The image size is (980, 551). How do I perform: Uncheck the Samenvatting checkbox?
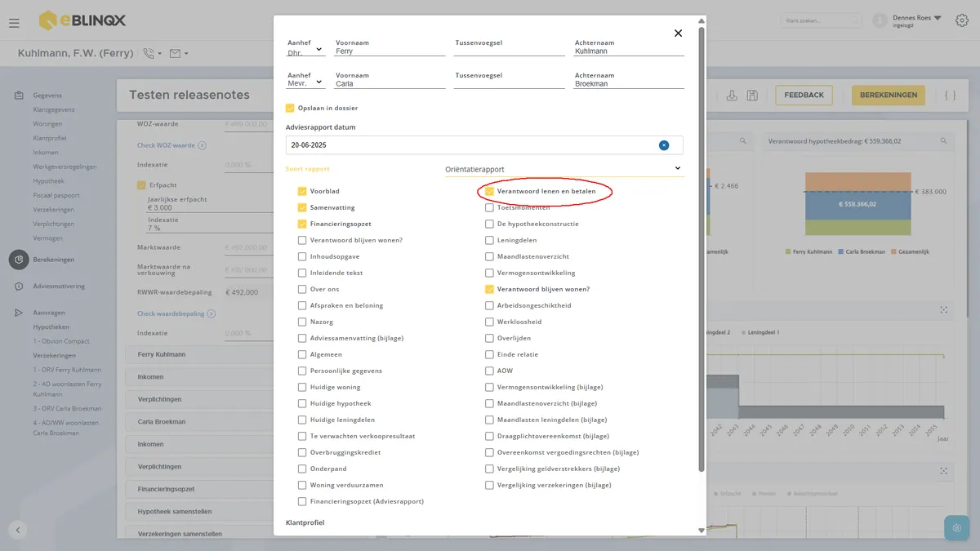[x=302, y=207]
